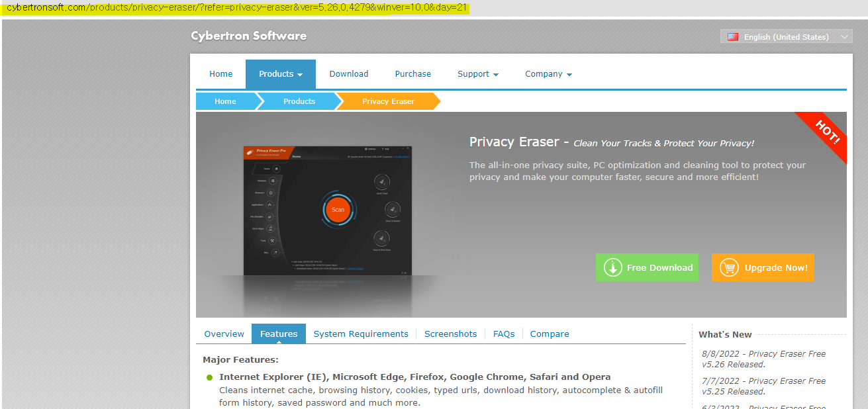
Task: Click the Products breadcrumb
Action: 299,101
